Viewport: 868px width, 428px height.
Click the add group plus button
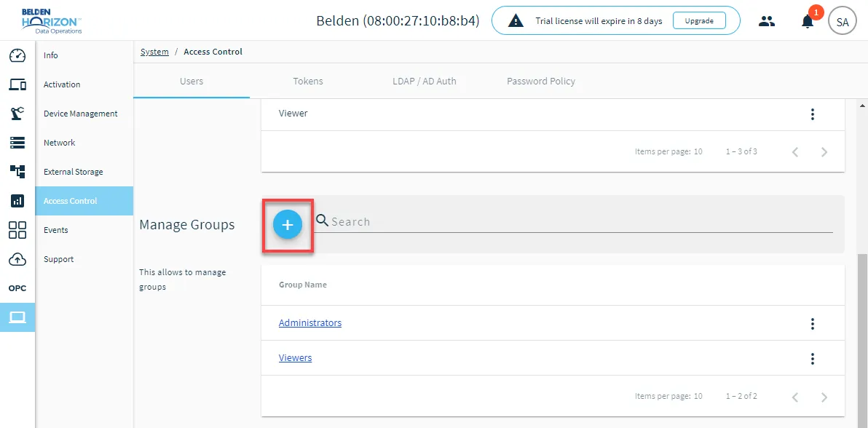(x=288, y=225)
